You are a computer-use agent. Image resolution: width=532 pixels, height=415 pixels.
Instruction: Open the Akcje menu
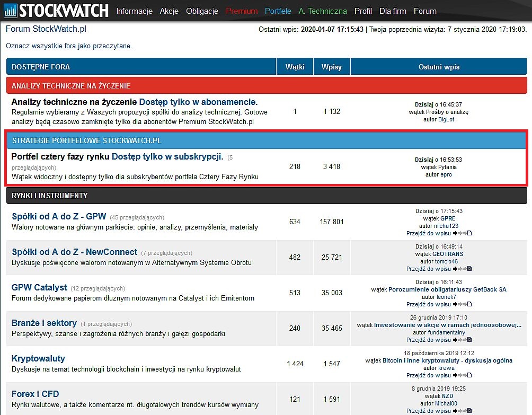pyautogui.click(x=169, y=11)
